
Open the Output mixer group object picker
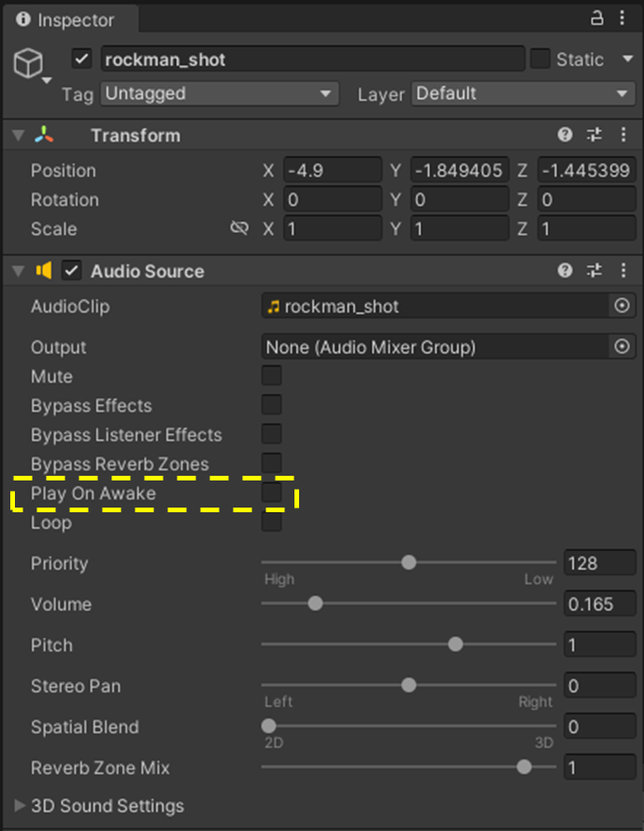coord(622,347)
